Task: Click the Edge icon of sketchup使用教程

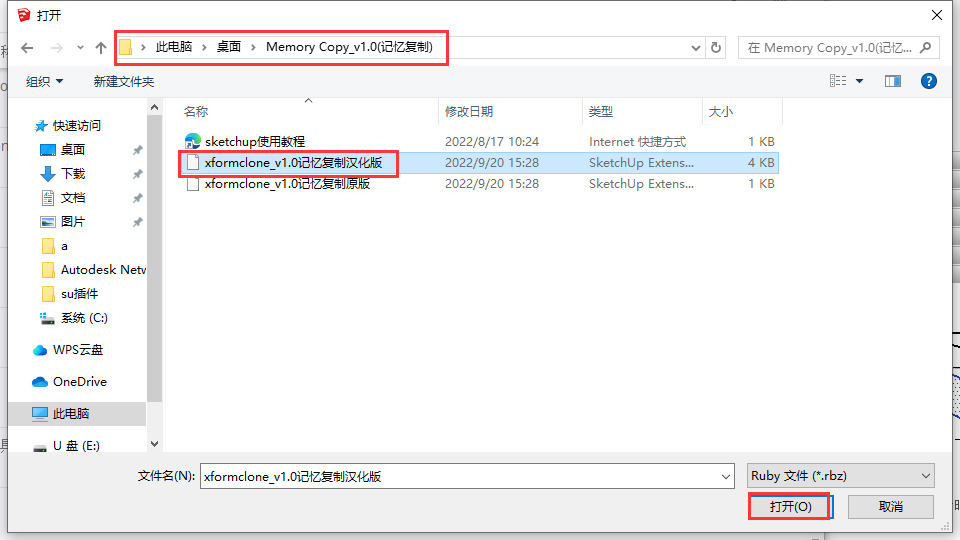Action: [x=193, y=141]
